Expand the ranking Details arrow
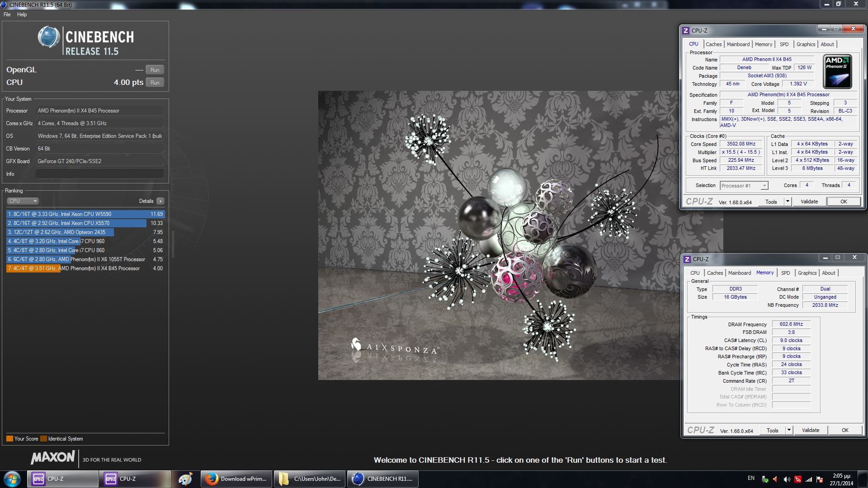The width and height of the screenshot is (868, 488). coord(160,201)
